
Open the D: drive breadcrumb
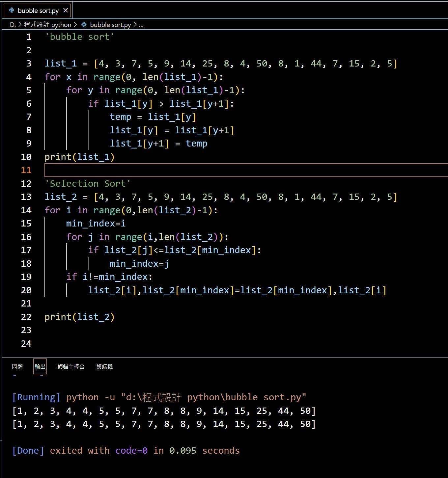click(13, 25)
